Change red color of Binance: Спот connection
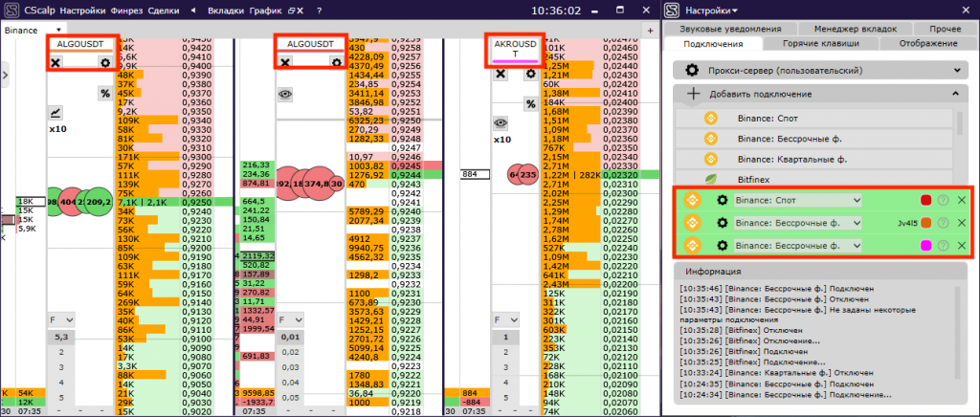The width and height of the screenshot is (980, 417). [x=926, y=201]
